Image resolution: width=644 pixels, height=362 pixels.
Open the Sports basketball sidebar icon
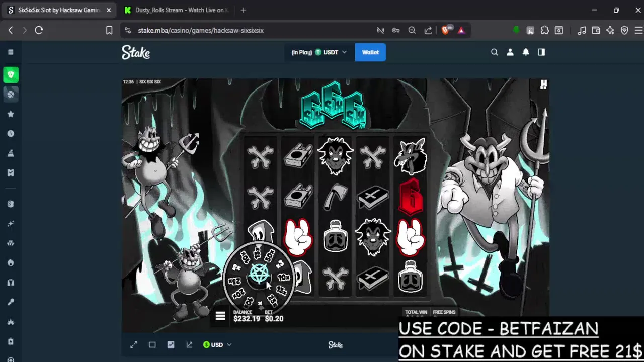[11, 94]
